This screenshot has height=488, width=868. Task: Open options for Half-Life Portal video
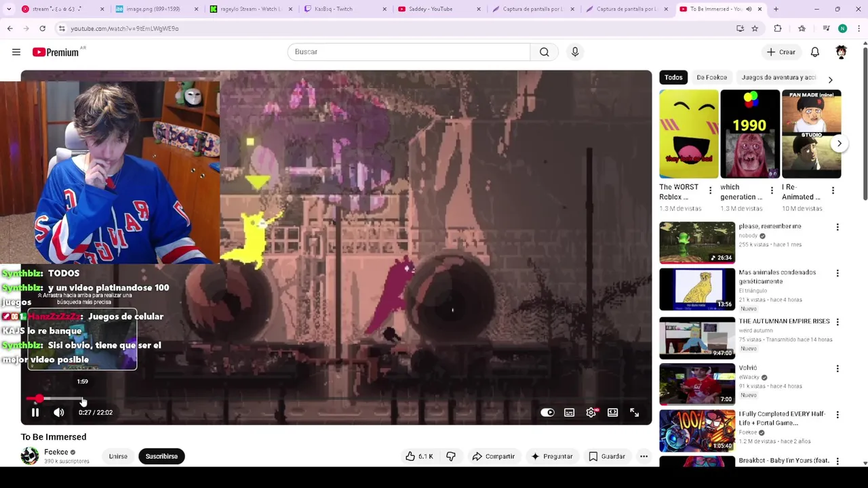(837, 415)
